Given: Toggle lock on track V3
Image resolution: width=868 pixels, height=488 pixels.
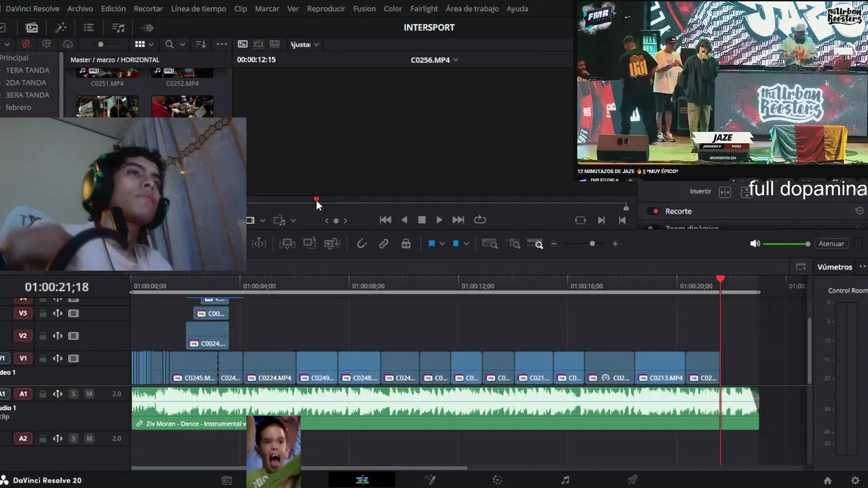Looking at the screenshot, I should (42, 314).
